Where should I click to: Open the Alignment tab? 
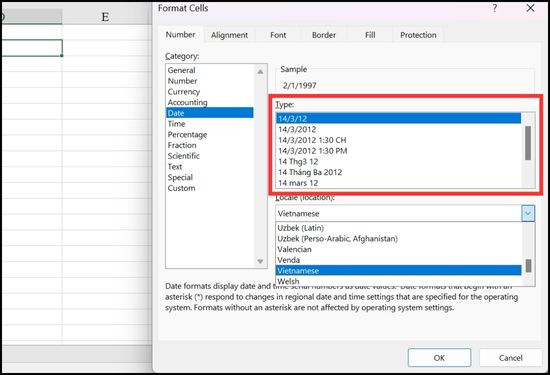coord(229,35)
